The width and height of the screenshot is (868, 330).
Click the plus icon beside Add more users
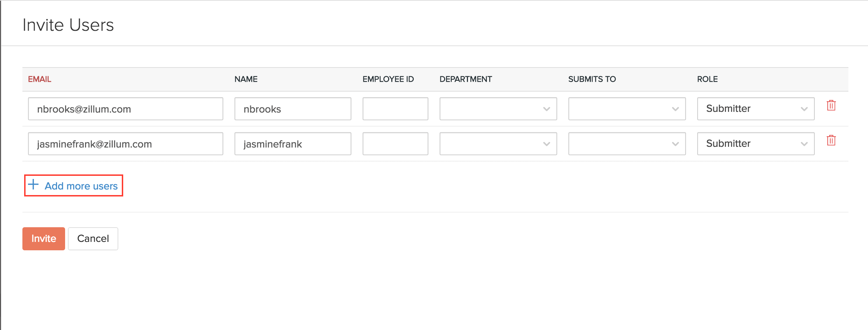pyautogui.click(x=33, y=185)
